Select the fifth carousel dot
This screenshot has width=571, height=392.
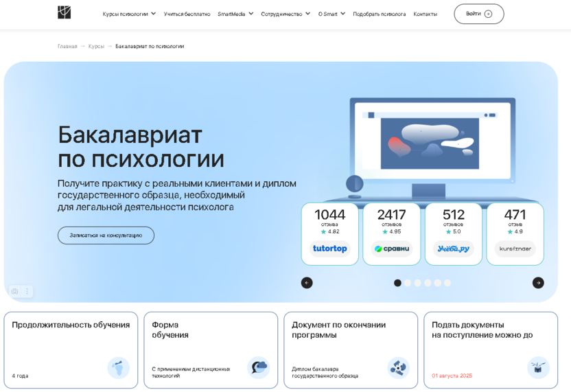pyautogui.click(x=437, y=283)
